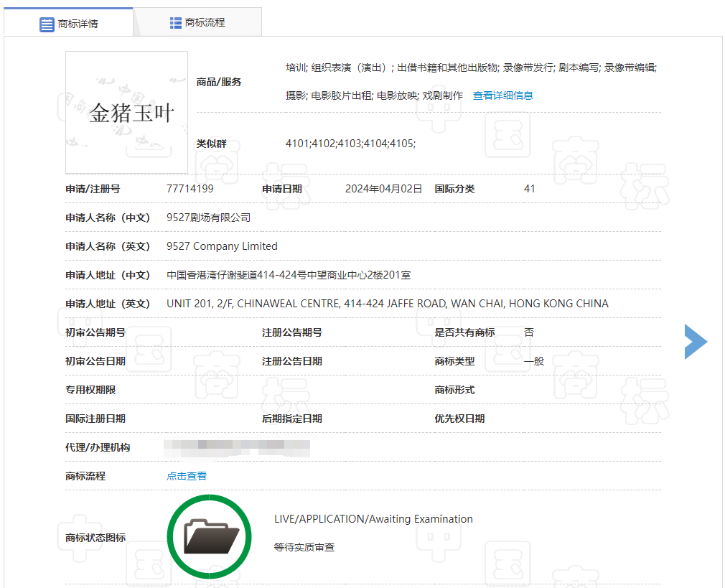
Task: Click the 商标详情 tab list icon
Action: (x=47, y=24)
